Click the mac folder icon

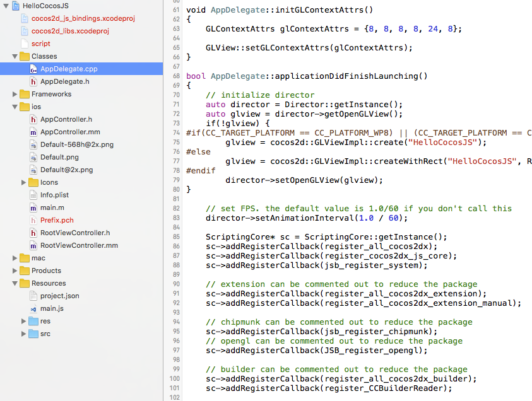[x=25, y=258]
